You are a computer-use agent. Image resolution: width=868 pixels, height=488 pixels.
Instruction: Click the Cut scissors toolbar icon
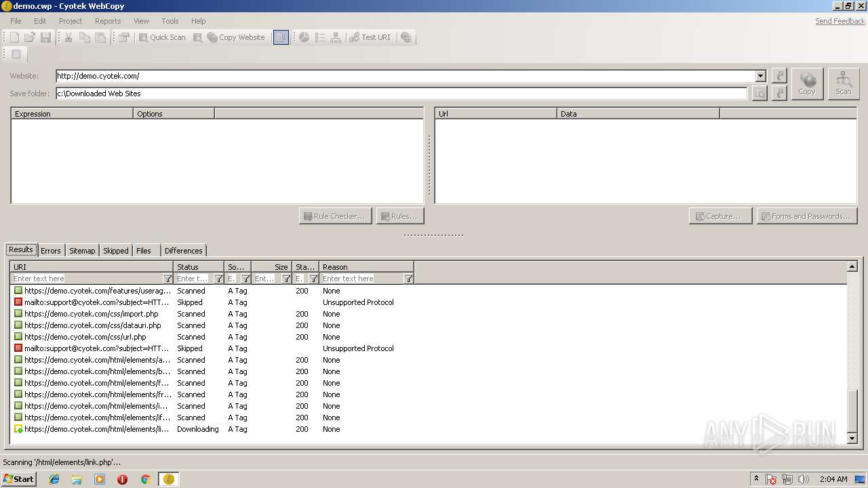(x=68, y=38)
